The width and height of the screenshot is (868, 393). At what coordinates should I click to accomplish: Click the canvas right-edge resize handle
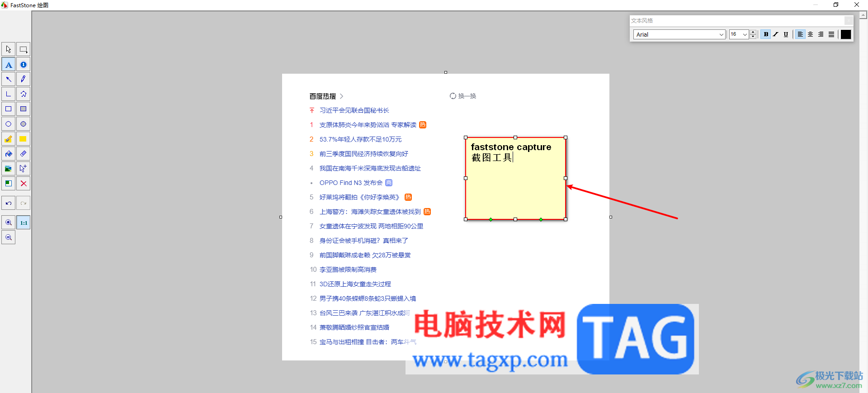coord(611,217)
